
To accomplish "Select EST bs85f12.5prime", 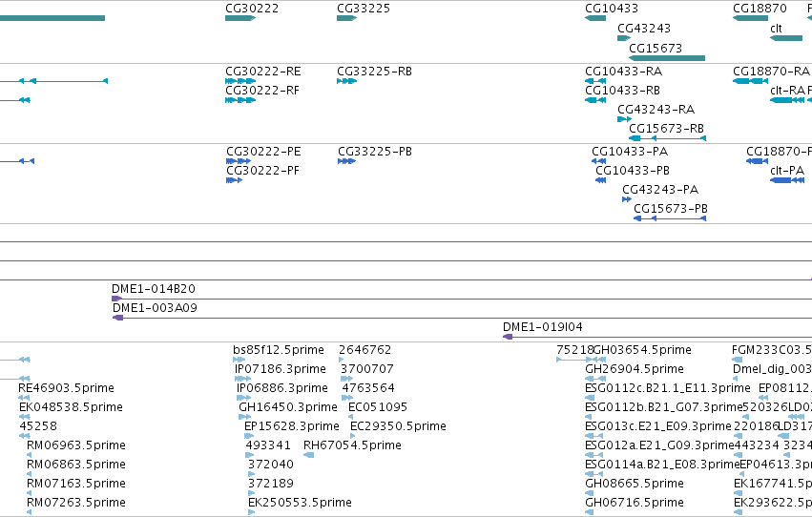I will pos(279,350).
